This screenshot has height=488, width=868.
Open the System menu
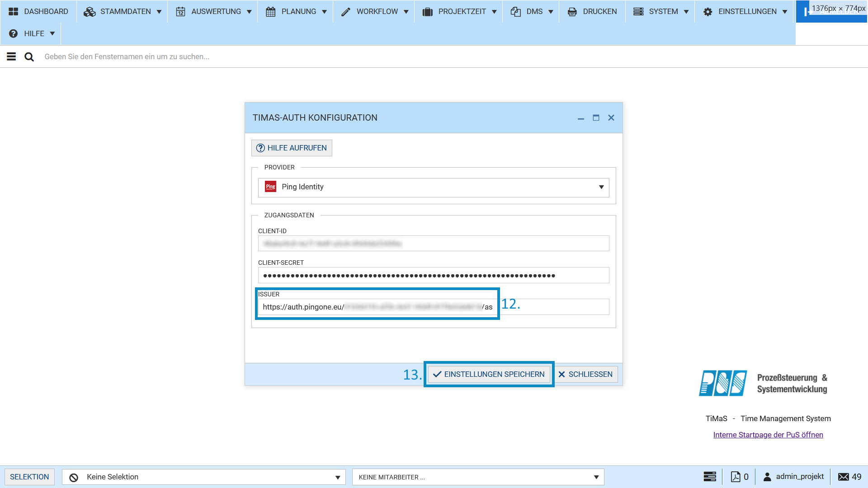pyautogui.click(x=660, y=11)
